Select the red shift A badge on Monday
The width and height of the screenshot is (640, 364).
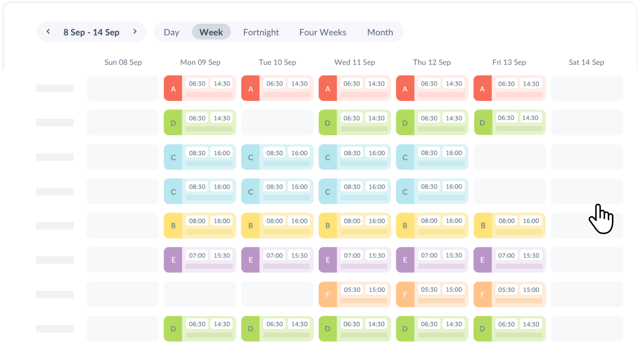[x=173, y=88]
